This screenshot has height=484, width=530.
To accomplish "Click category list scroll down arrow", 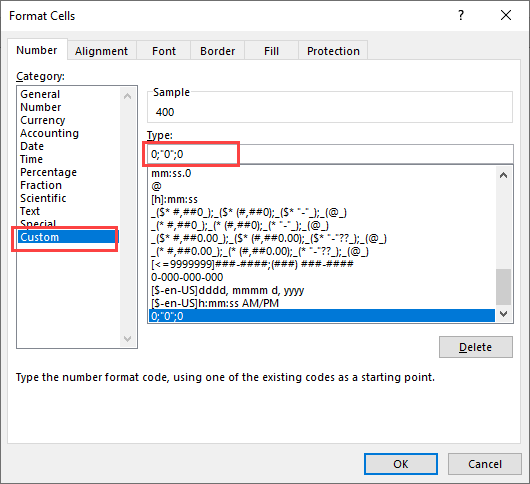I will tap(127, 339).
